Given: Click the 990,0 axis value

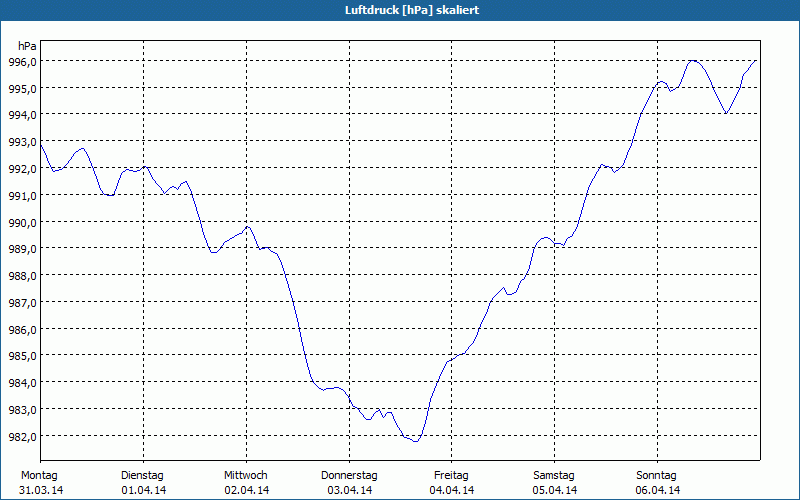Looking at the screenshot, I should [x=23, y=223].
